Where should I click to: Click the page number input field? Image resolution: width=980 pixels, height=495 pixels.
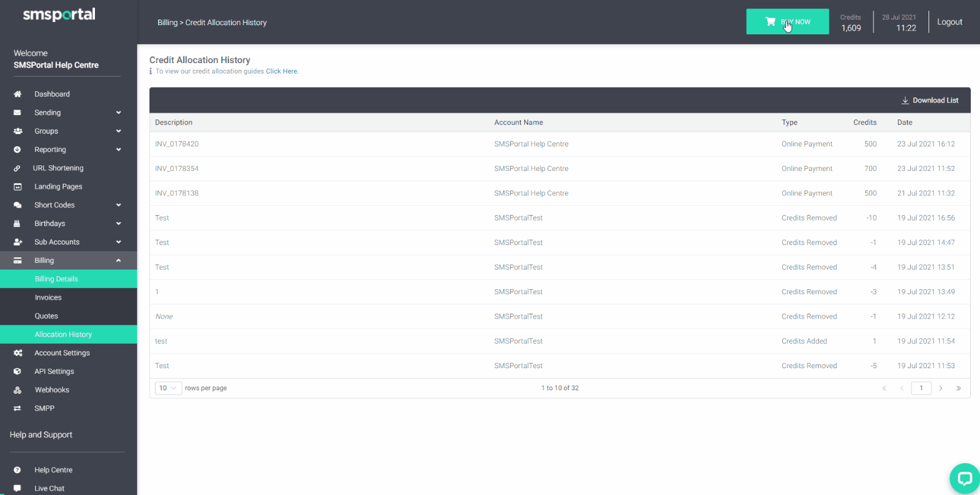pyautogui.click(x=921, y=388)
